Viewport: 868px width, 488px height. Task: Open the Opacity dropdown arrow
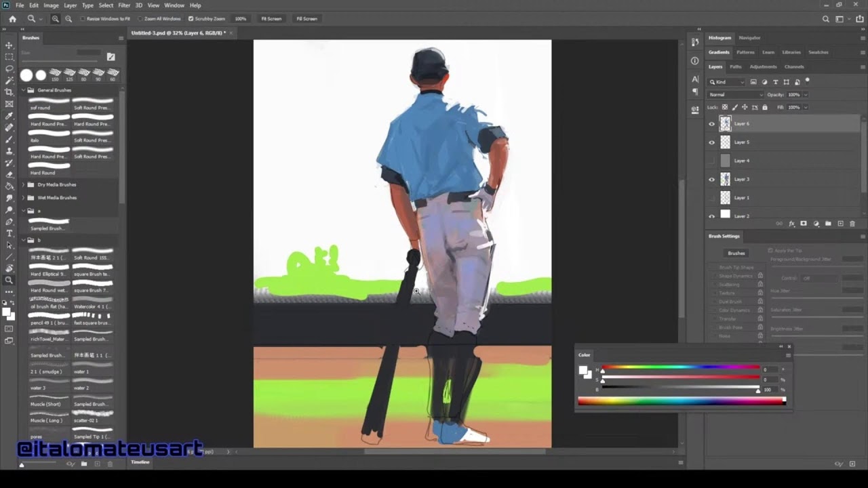(x=806, y=95)
